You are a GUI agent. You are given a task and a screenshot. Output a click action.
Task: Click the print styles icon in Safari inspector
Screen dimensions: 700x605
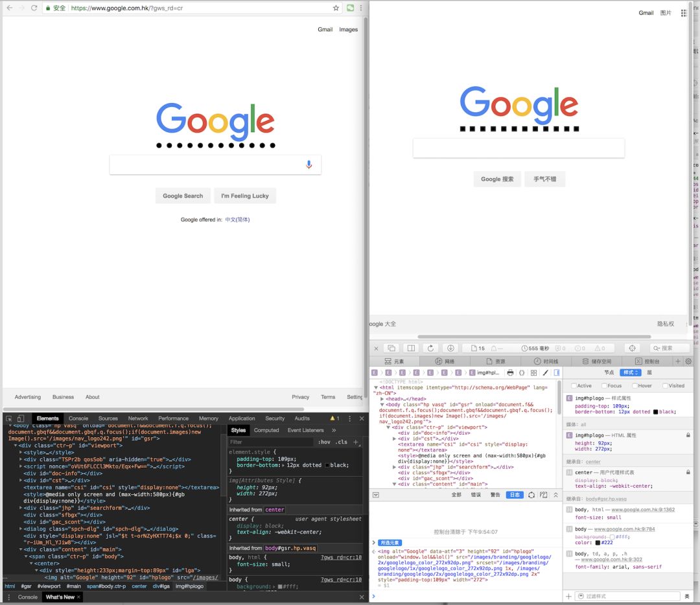(510, 372)
